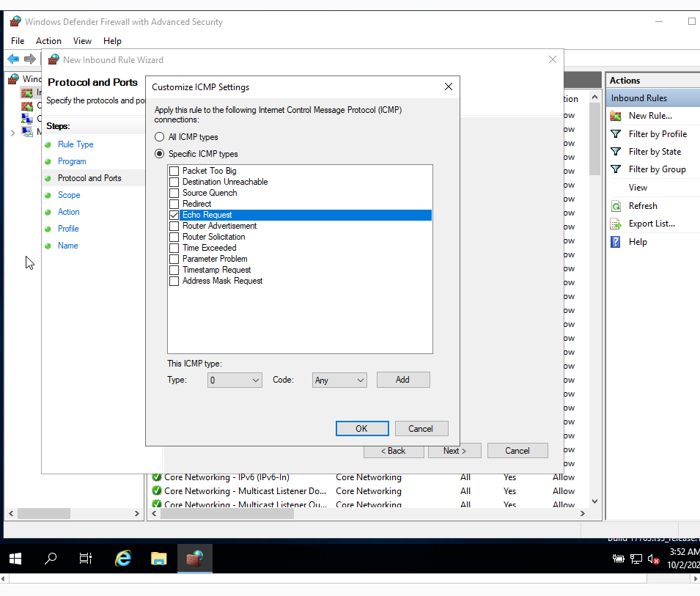Open the File menu
This screenshot has height=596, width=700.
click(18, 41)
